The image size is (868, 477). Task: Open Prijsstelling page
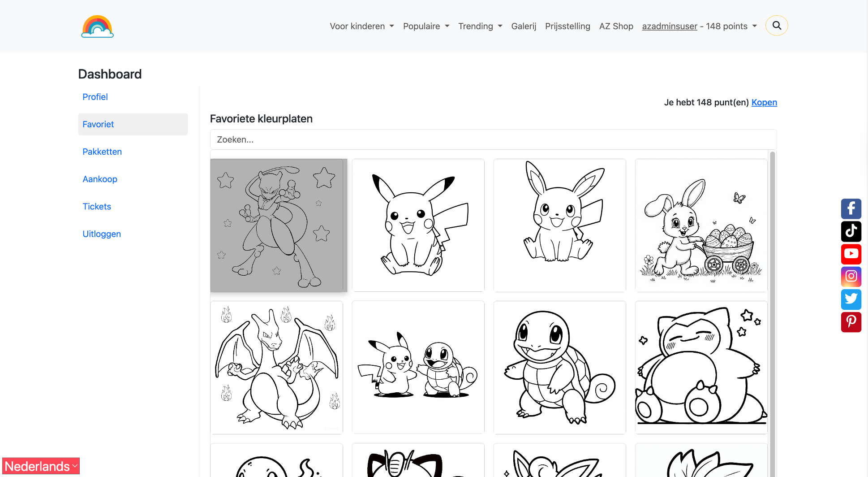tap(567, 26)
